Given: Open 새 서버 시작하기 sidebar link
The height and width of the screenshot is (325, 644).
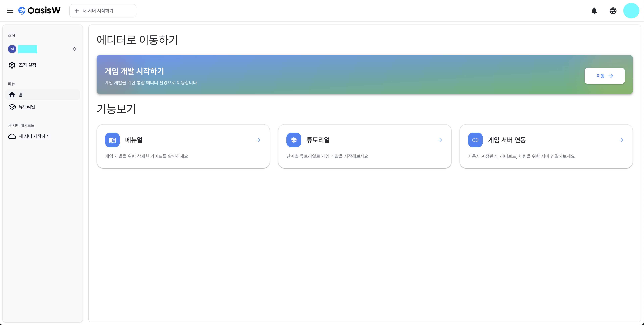Looking at the screenshot, I should coord(34,136).
